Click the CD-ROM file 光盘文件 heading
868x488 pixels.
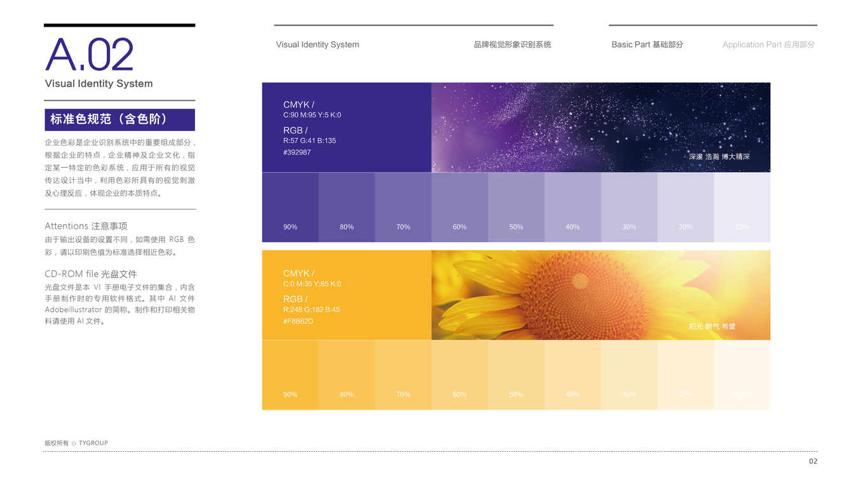coord(91,274)
